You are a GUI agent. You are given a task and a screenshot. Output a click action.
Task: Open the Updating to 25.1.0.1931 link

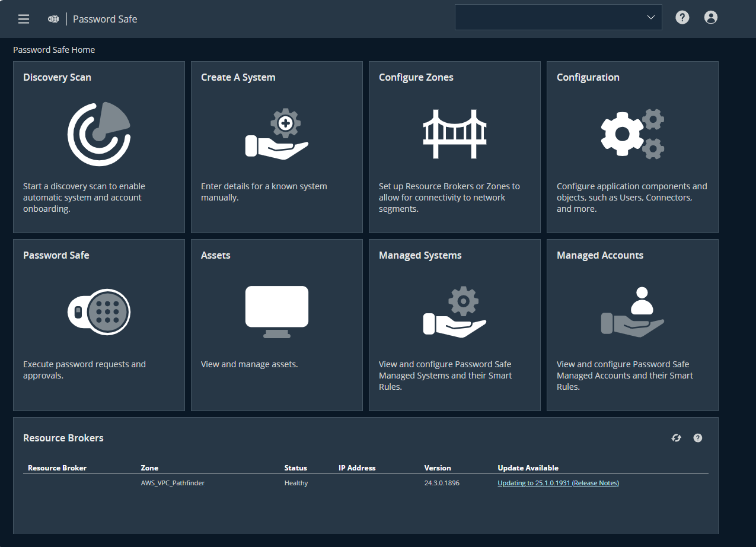[533, 482]
